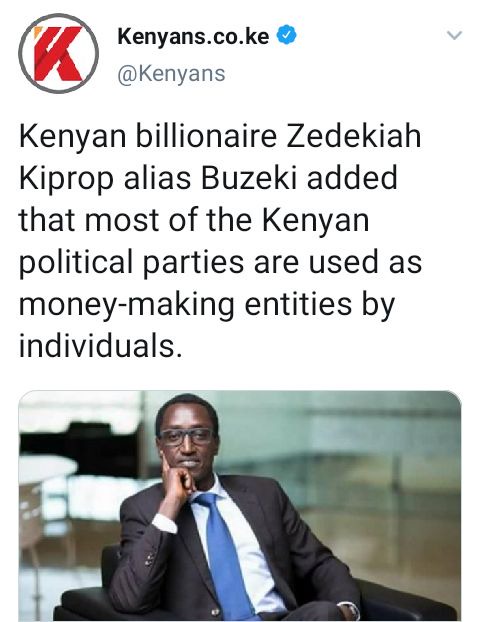Open the Kenyans.co.ke account name
The height and width of the screenshot is (622, 480).
193,36
